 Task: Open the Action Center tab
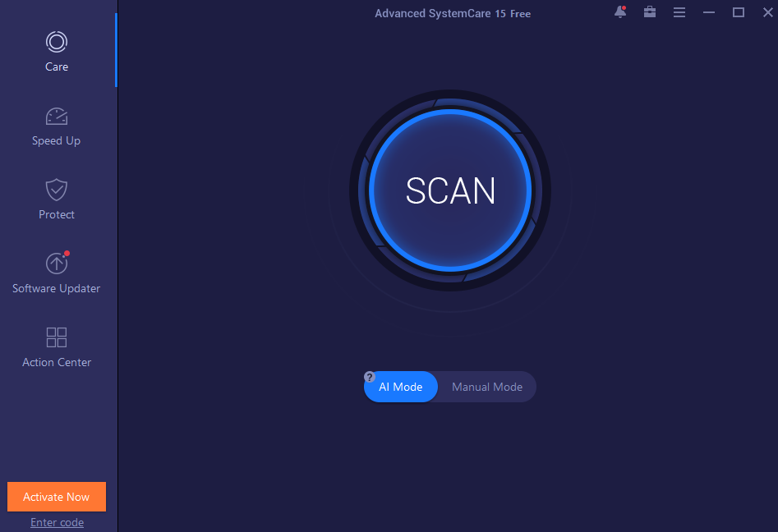[57, 347]
